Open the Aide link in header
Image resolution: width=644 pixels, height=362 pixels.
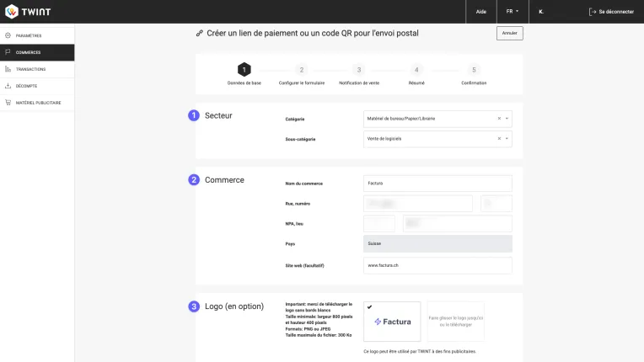480,12
